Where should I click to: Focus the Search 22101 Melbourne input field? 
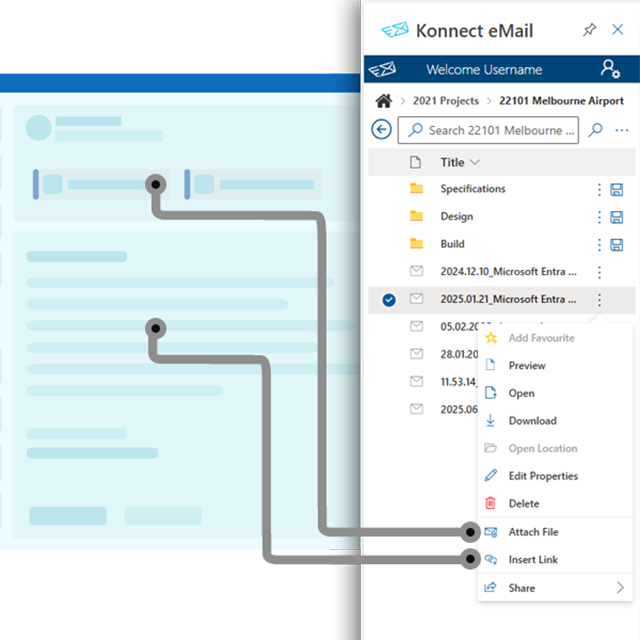488,130
